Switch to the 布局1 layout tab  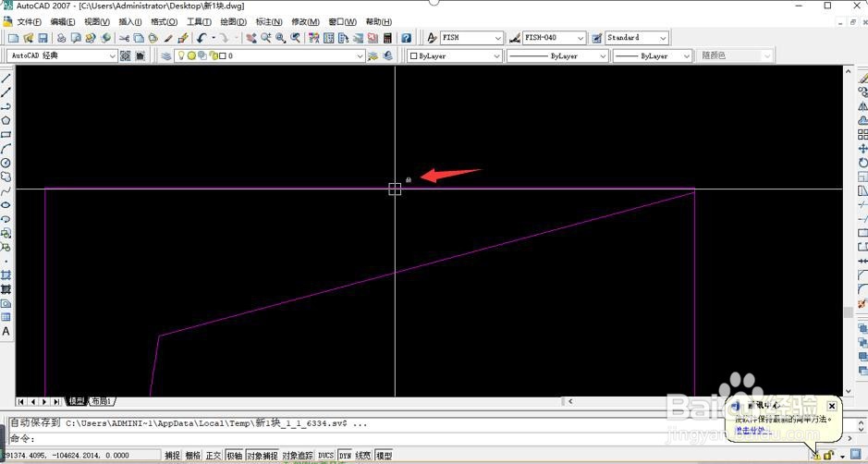[x=102, y=401]
